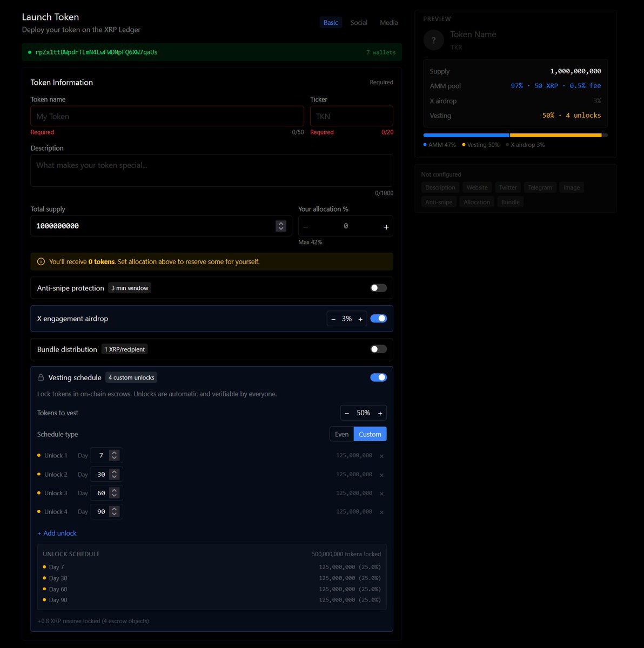Click the + Add unlock link

(x=57, y=533)
